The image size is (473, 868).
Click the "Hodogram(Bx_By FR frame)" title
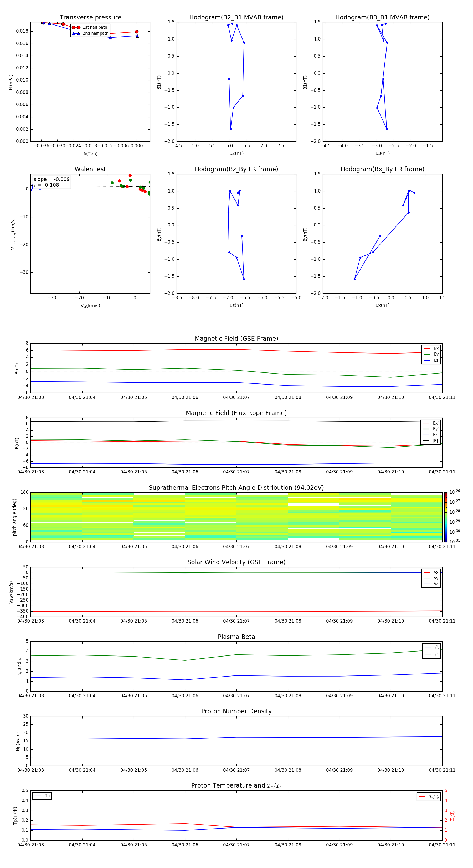pyautogui.click(x=382, y=169)
